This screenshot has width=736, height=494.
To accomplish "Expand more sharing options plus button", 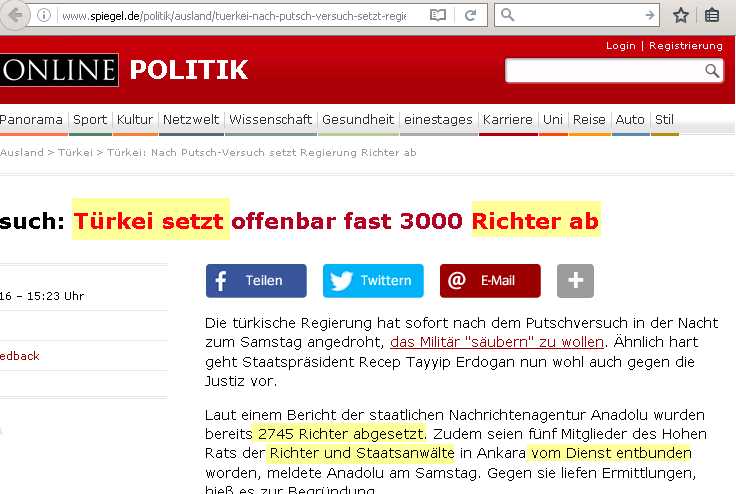I will [x=575, y=281].
